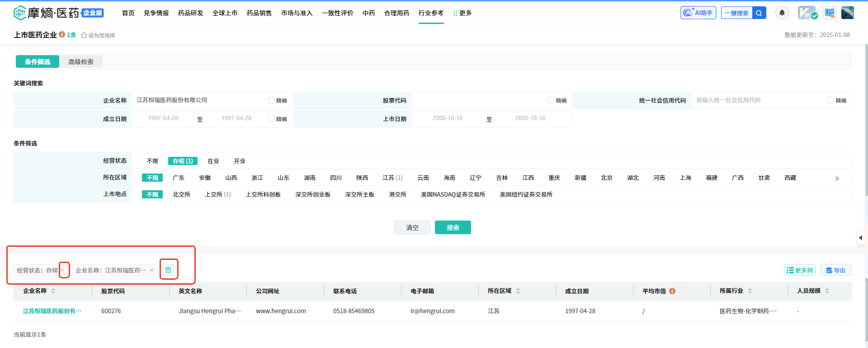Screen dimensions: 868x348
Task: Open the 行业参考 menu
Action: click(431, 13)
